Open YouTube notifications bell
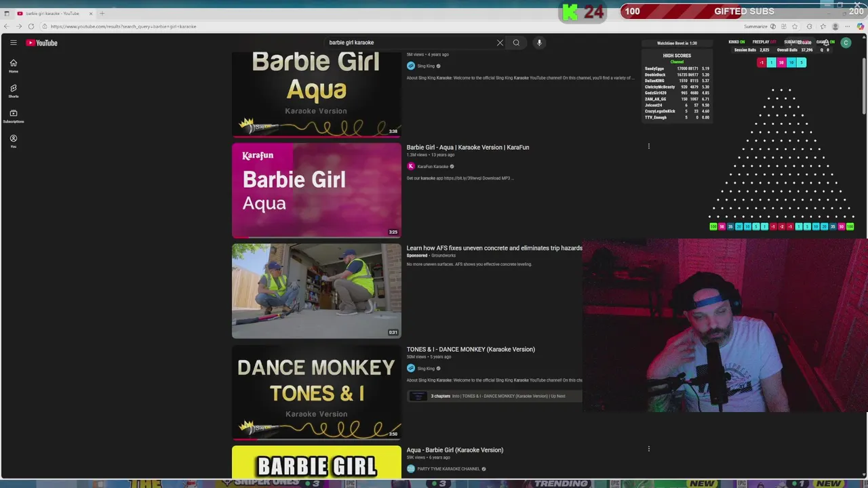The image size is (868, 488). coord(825,43)
